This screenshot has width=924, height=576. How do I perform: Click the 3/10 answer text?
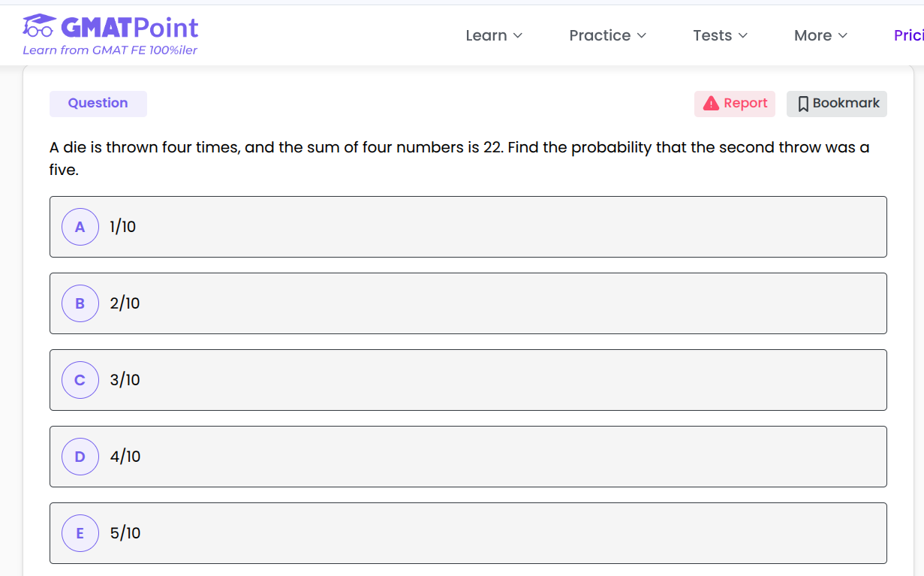pos(125,380)
